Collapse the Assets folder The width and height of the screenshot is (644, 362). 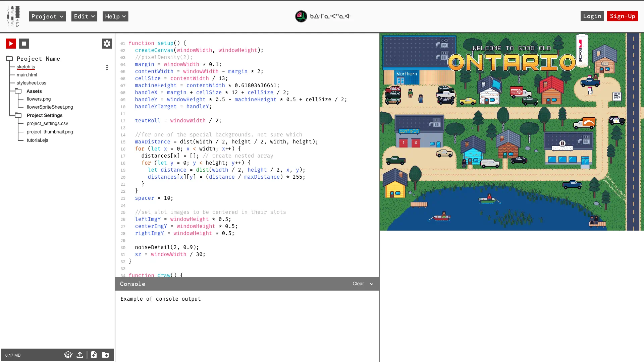click(x=18, y=90)
